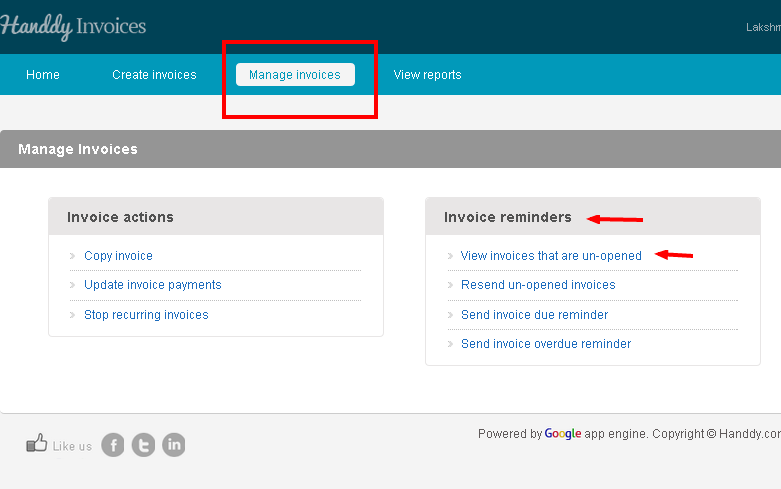Switch to the View reports tab
Screen dimensions: 781x489
pos(427,75)
